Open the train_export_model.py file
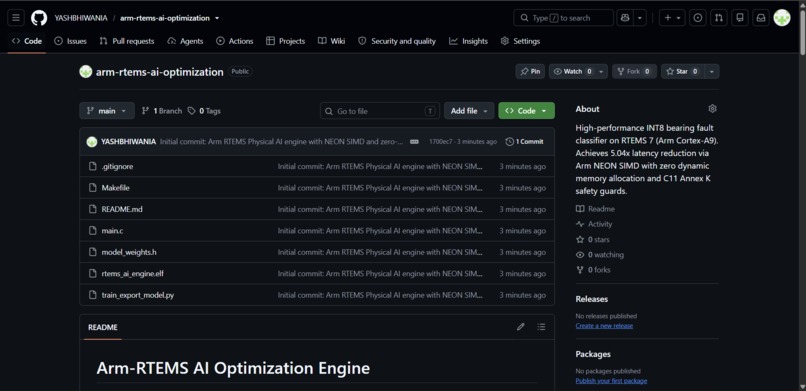 (137, 295)
